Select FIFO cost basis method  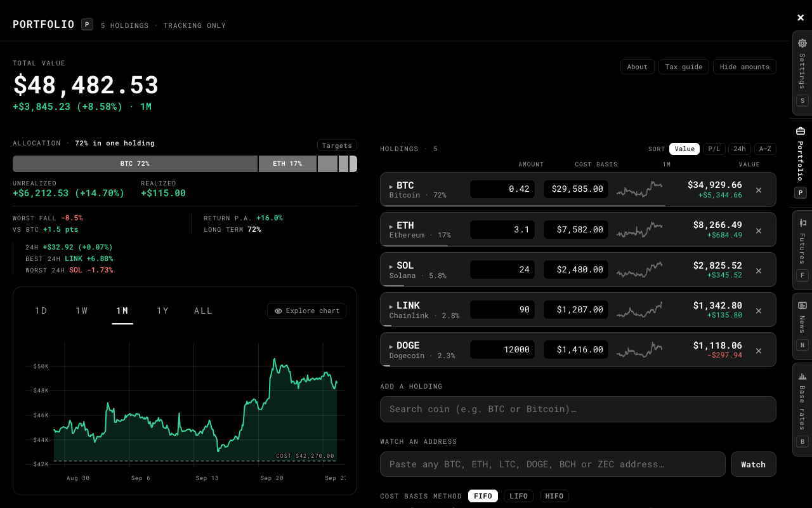tap(483, 496)
